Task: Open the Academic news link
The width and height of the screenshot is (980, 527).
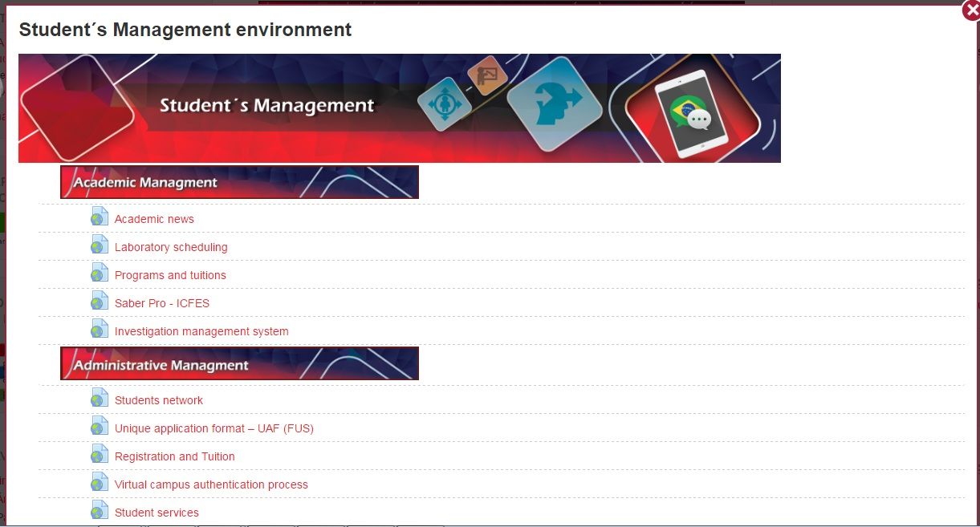Action: click(x=154, y=219)
